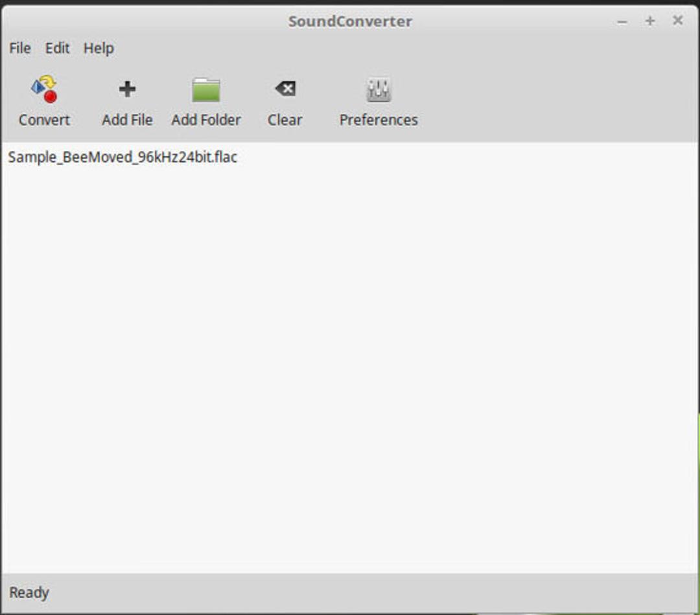Maximize the SoundConverter window

pos(650,21)
